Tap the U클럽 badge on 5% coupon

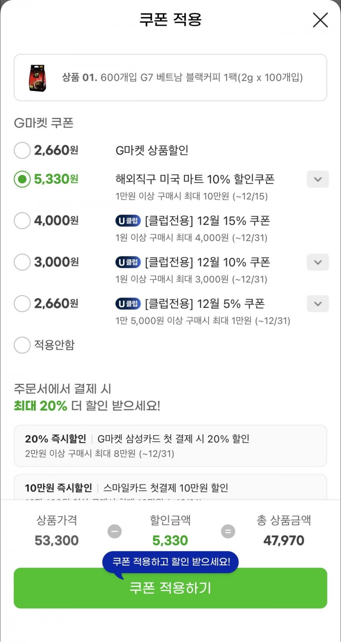[128, 304]
